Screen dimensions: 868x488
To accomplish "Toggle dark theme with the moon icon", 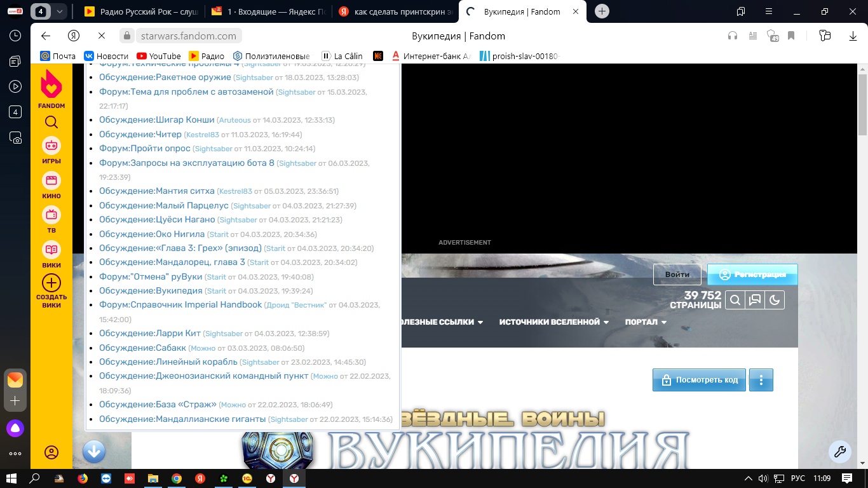I will [x=775, y=300].
